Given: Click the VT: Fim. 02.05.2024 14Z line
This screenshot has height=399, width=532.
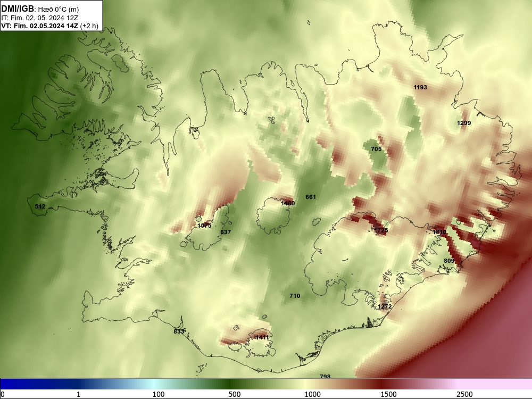Looking at the screenshot, I should (x=49, y=26).
